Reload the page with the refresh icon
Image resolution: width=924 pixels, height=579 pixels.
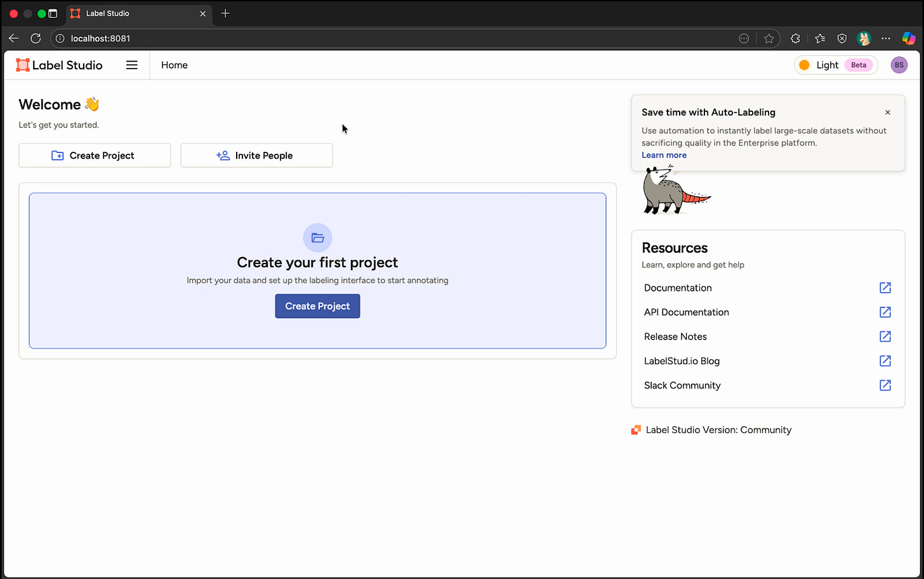[x=36, y=38]
